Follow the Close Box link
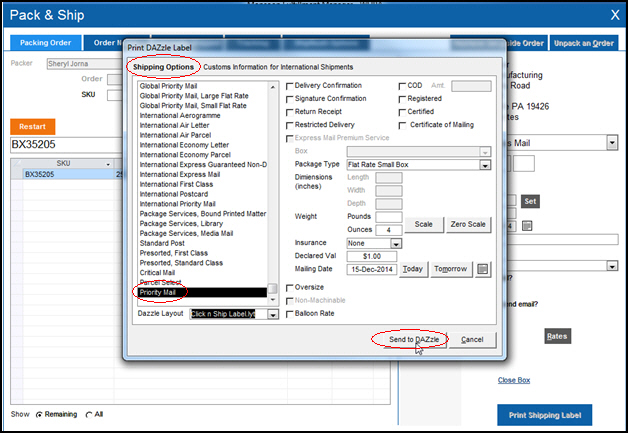The width and height of the screenshot is (628, 433). coord(513,380)
